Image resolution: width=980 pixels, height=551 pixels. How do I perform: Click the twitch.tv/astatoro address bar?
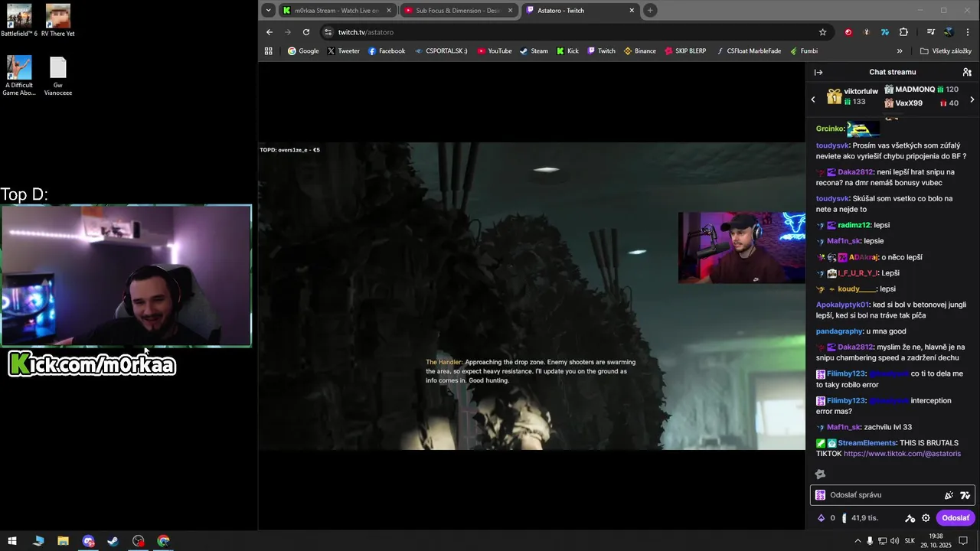tap(574, 32)
